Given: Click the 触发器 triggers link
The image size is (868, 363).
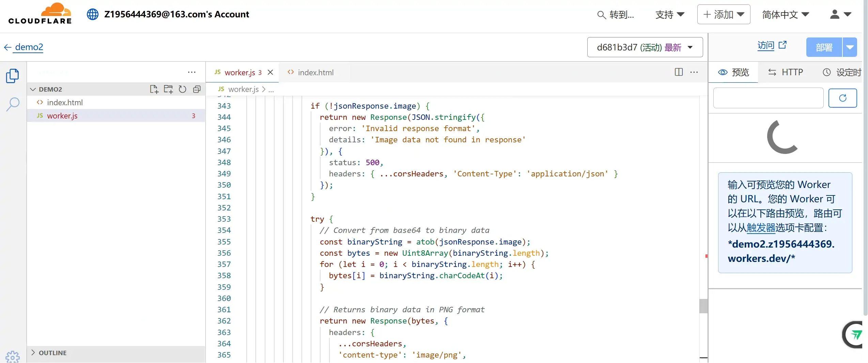Looking at the screenshot, I should click(761, 228).
